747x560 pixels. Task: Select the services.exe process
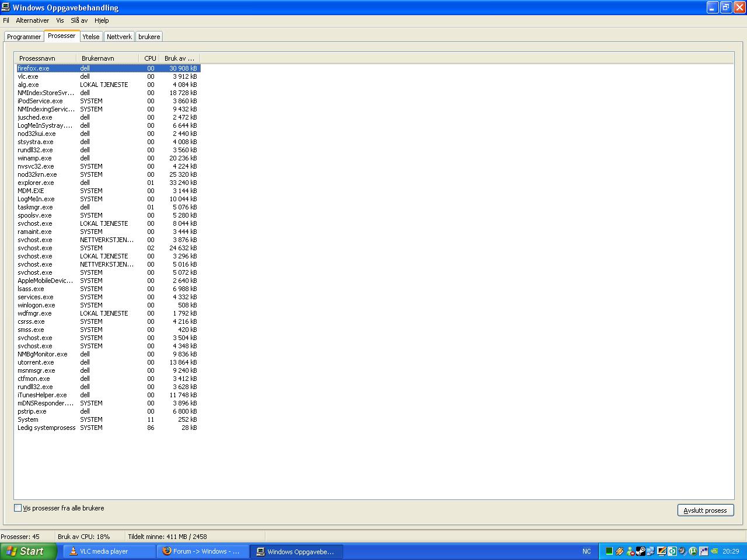click(x=109, y=297)
